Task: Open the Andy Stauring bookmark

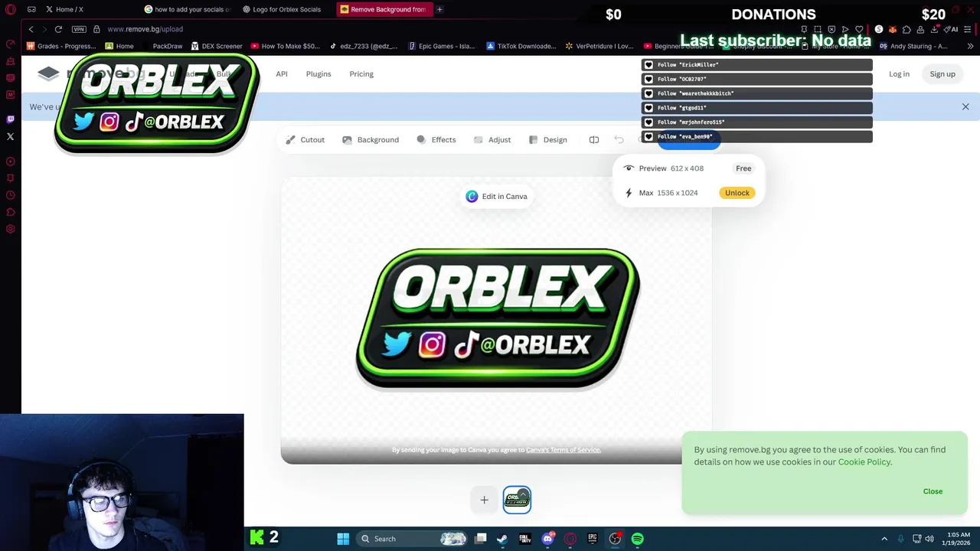Action: point(913,46)
